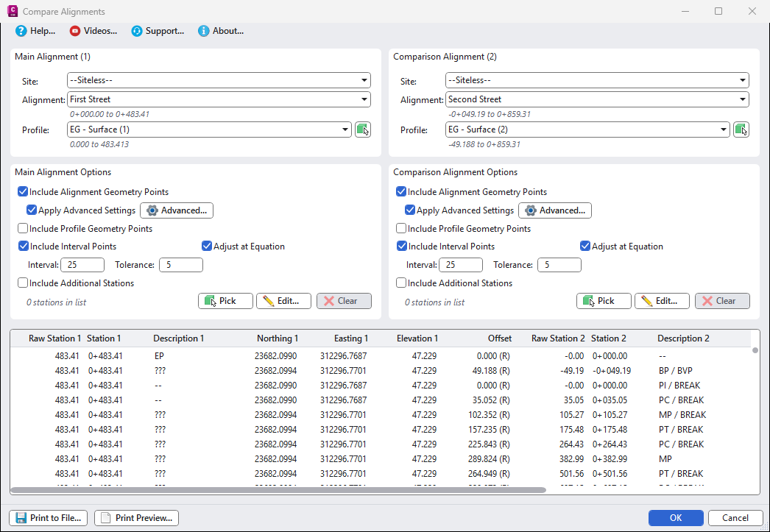Clear main alignment station list

[344, 301]
